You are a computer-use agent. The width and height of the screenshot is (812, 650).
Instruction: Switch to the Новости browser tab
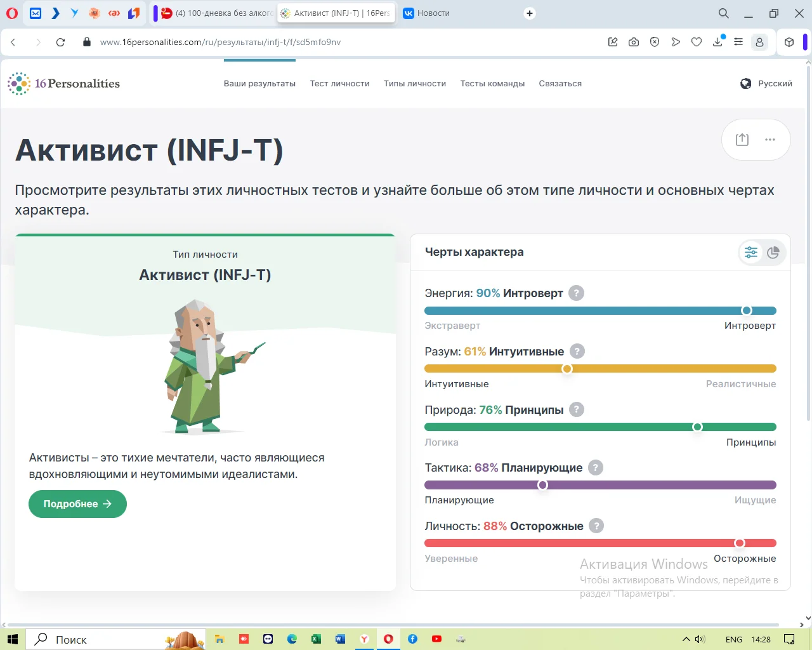pos(427,13)
